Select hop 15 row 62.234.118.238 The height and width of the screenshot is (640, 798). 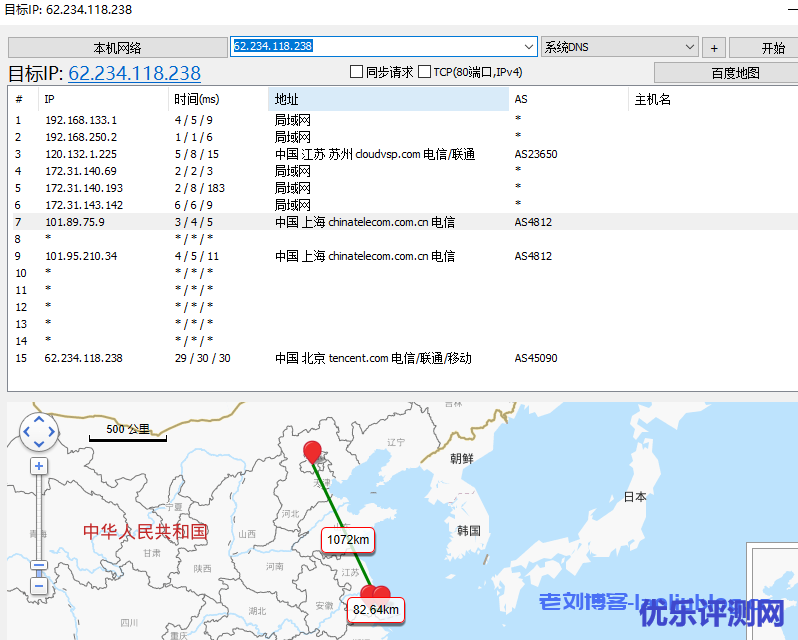pyautogui.click(x=84, y=358)
